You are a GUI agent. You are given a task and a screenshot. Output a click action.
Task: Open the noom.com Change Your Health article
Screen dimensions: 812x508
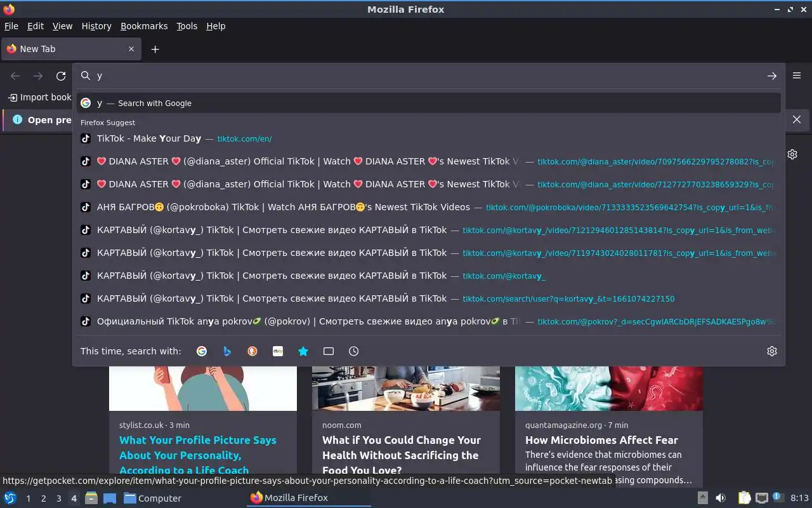click(402, 455)
